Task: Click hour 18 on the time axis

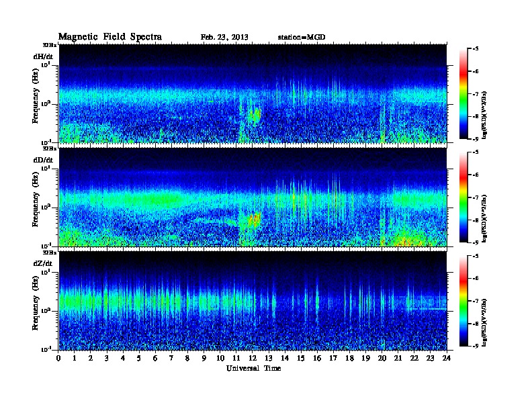Action: coord(349,358)
